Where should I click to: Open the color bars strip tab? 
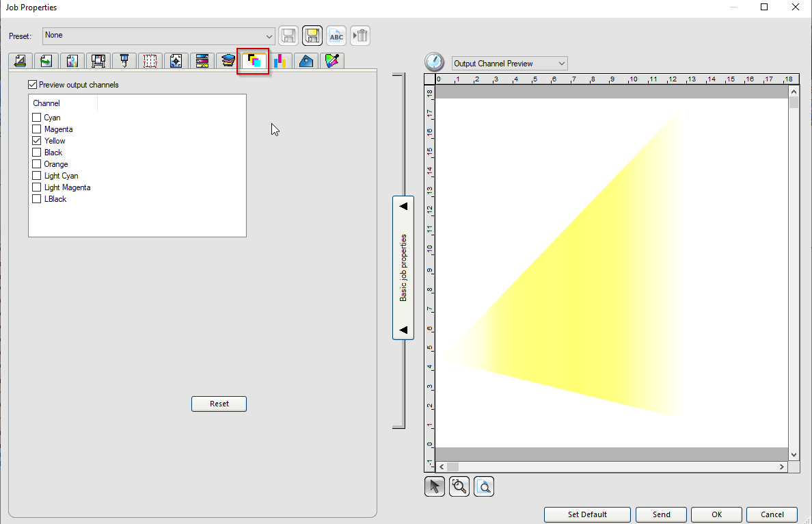202,61
